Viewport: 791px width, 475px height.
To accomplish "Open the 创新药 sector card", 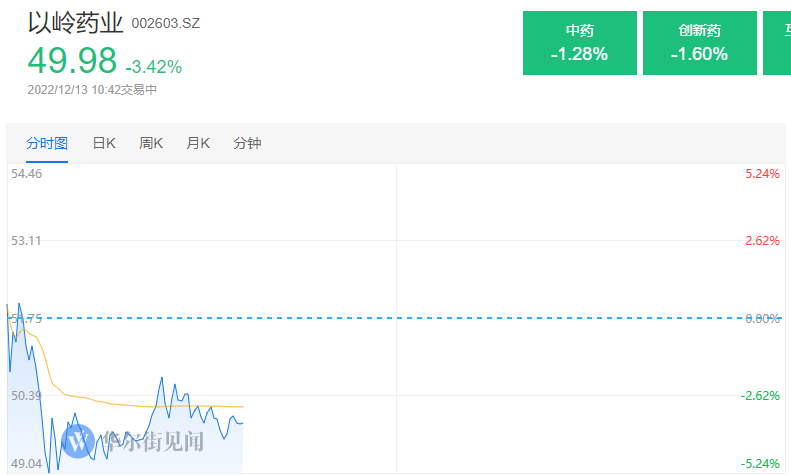I will [x=700, y=43].
